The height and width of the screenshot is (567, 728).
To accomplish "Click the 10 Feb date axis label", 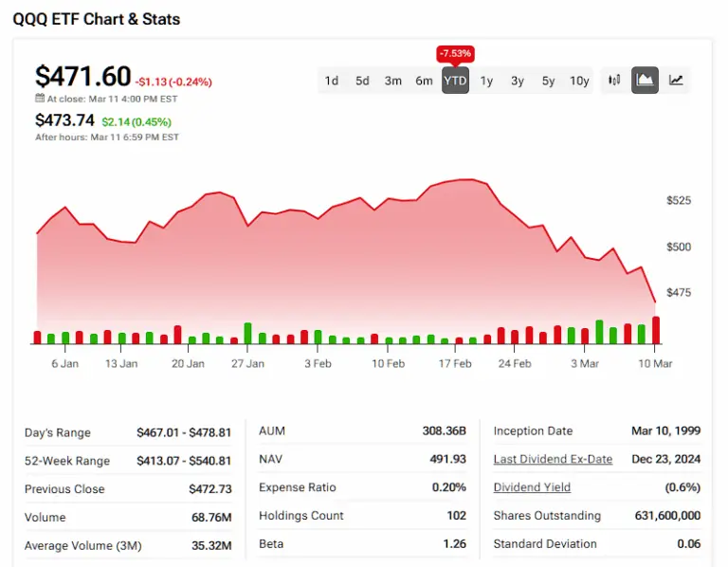I will click(388, 363).
